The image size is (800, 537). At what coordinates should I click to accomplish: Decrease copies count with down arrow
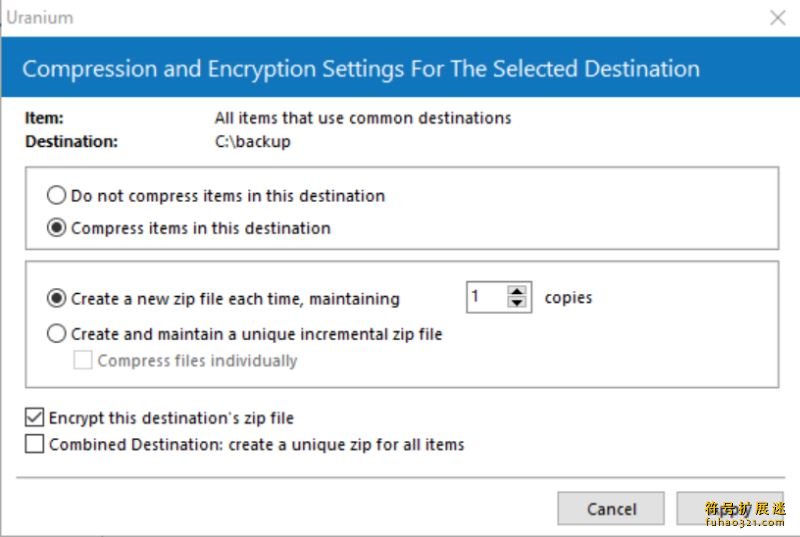coord(517,302)
